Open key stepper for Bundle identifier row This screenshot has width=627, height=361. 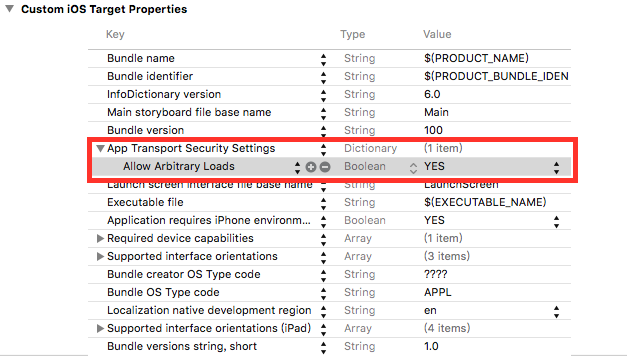pyautogui.click(x=323, y=78)
